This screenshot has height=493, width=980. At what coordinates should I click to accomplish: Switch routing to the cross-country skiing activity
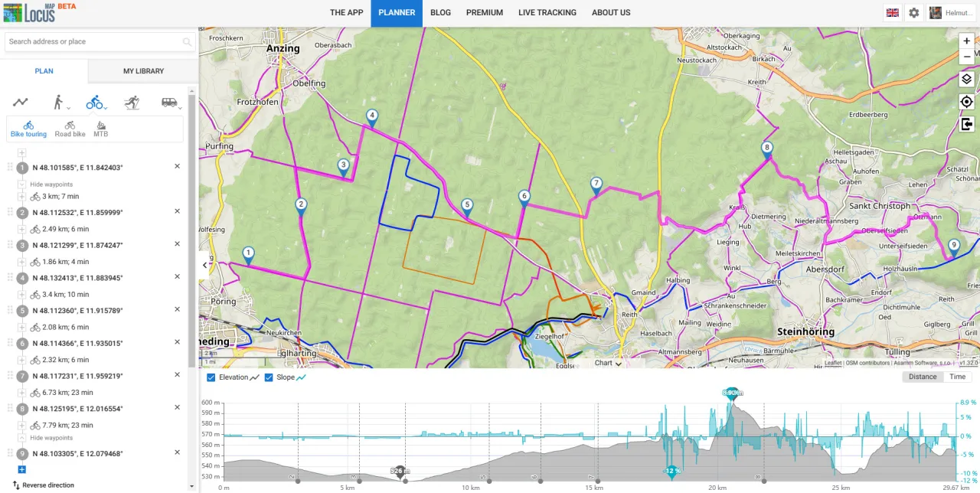click(x=132, y=101)
